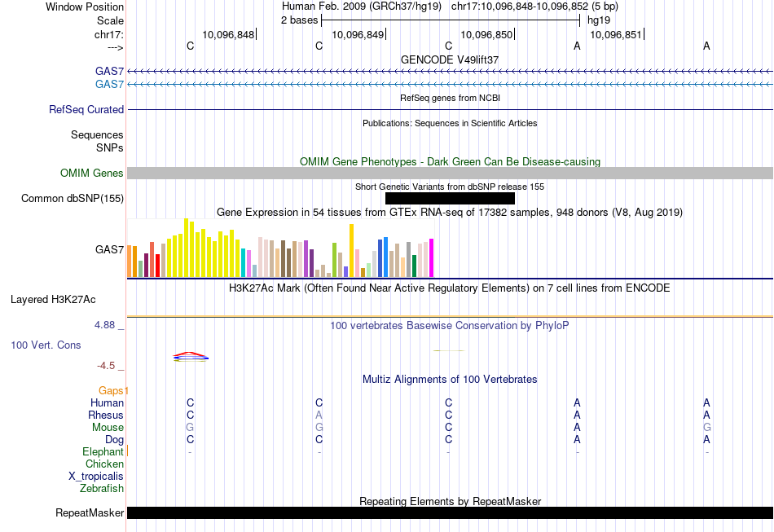Image resolution: width=774 pixels, height=532 pixels.
Task: Click the 2 bases scale bar
Action: [x=451, y=20]
